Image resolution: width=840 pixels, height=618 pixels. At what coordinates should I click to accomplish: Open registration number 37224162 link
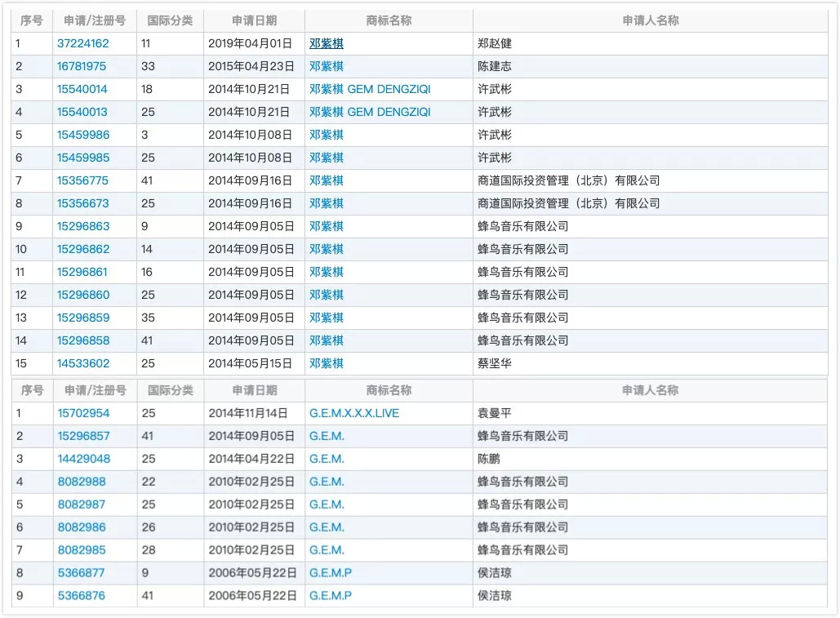[82, 43]
